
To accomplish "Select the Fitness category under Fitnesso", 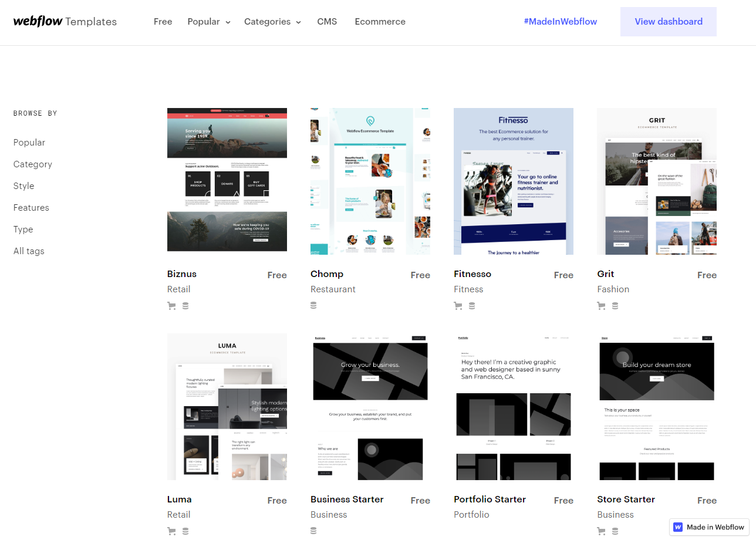I will [x=468, y=289].
